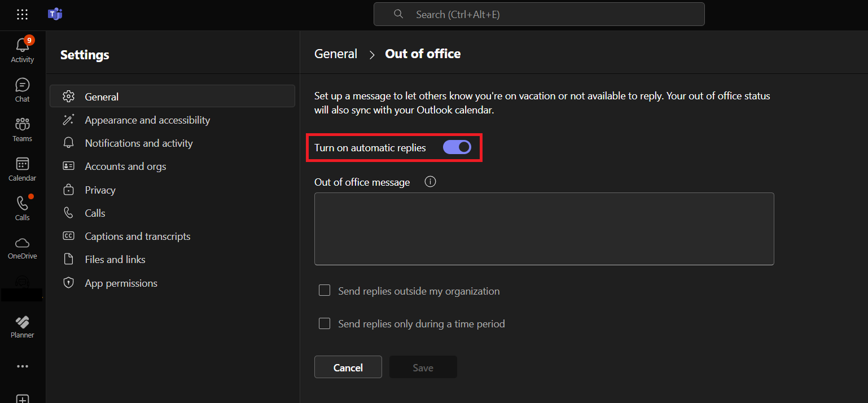This screenshot has height=403, width=868.
Task: Click the Microsoft Teams logo
Action: coord(55,15)
